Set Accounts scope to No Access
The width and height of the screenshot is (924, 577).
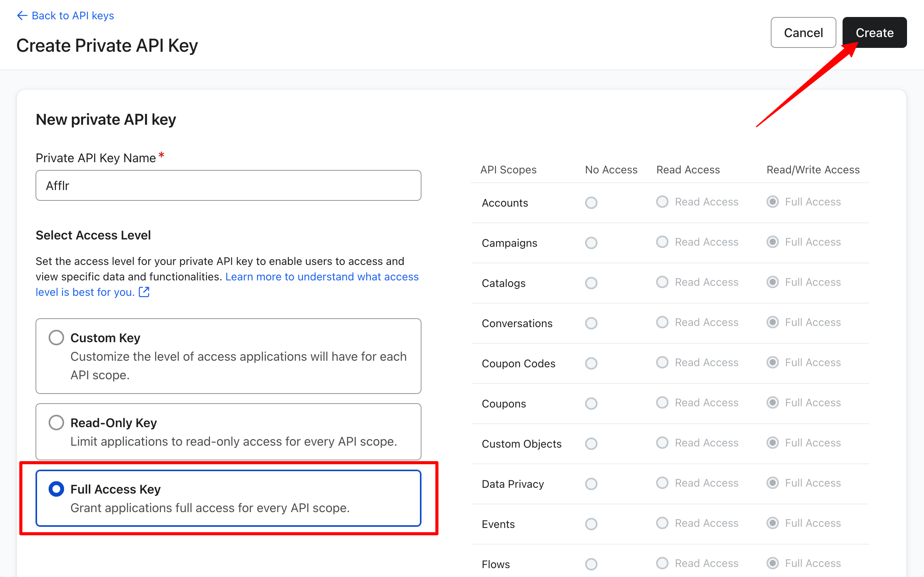coord(591,203)
